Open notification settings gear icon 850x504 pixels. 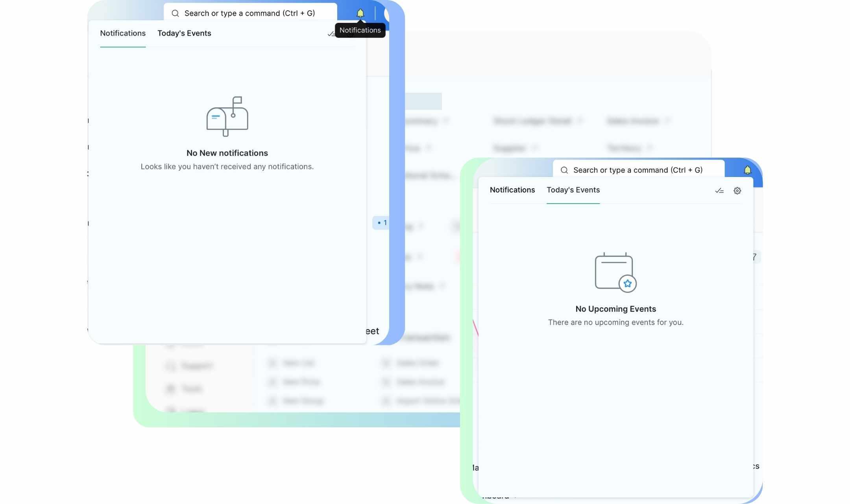[x=737, y=191]
